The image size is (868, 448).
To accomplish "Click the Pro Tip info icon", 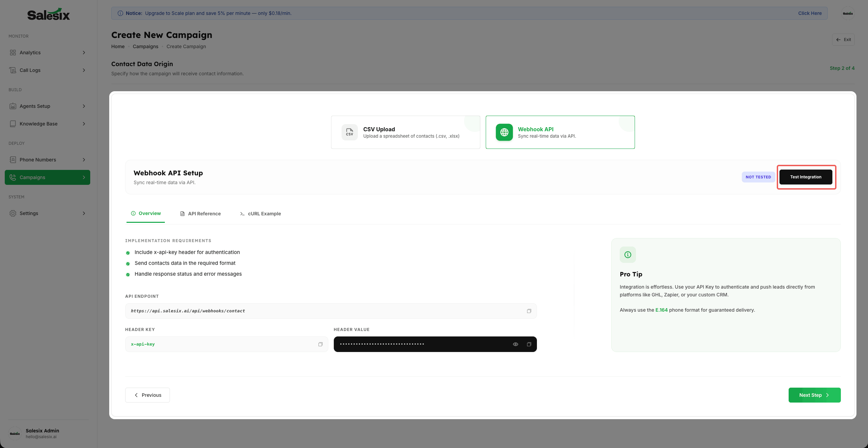I will pos(628,255).
